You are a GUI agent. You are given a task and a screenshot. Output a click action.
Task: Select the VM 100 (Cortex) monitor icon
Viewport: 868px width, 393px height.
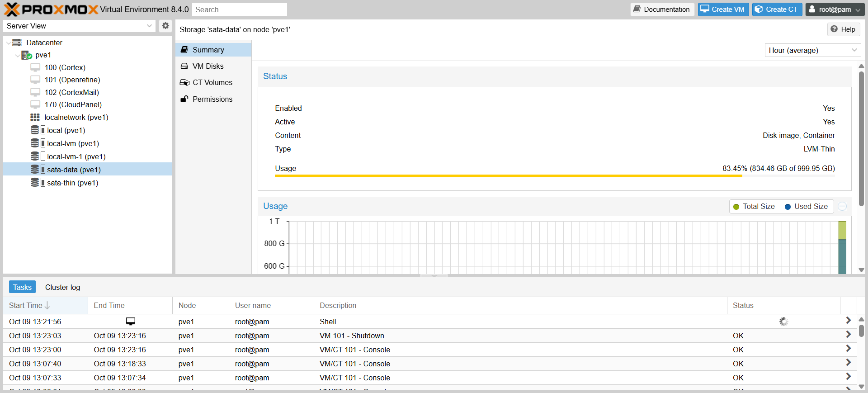click(x=35, y=67)
